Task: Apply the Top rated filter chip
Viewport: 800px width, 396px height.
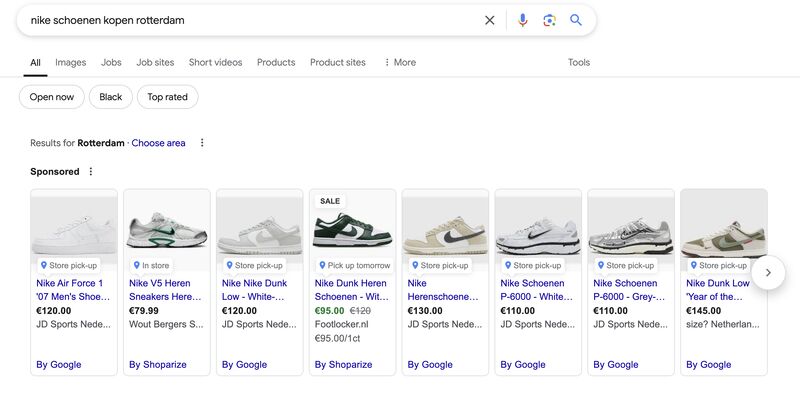Action: 167,97
